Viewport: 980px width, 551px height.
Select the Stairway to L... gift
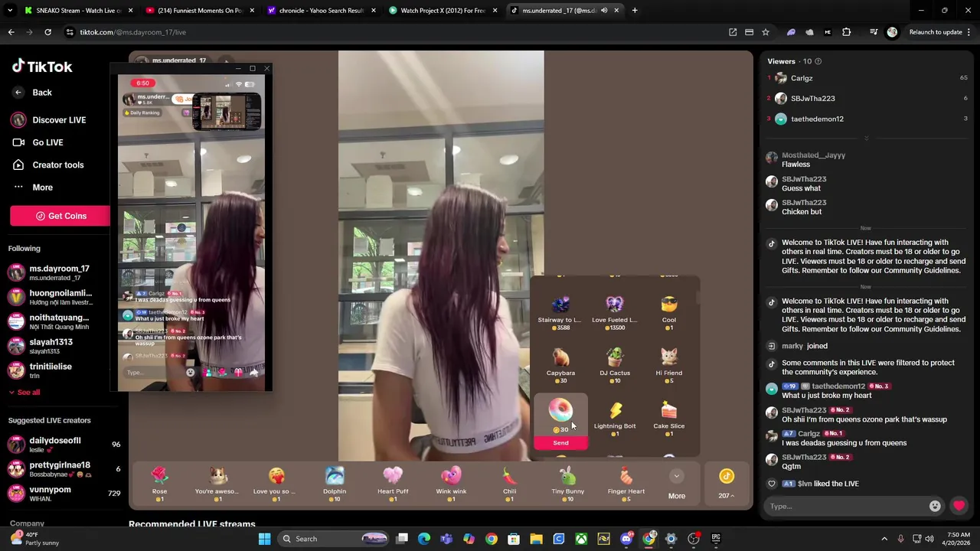tap(560, 313)
